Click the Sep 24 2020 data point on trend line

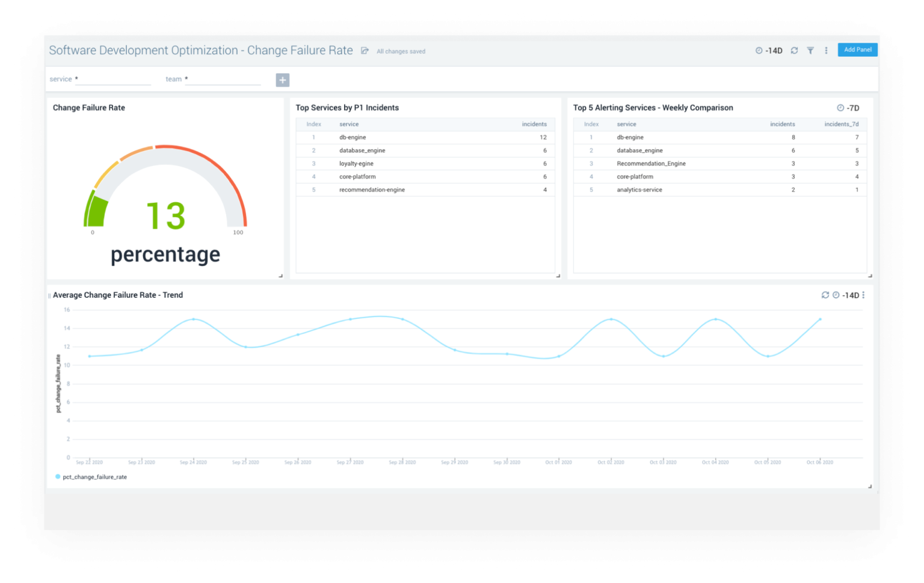193,319
